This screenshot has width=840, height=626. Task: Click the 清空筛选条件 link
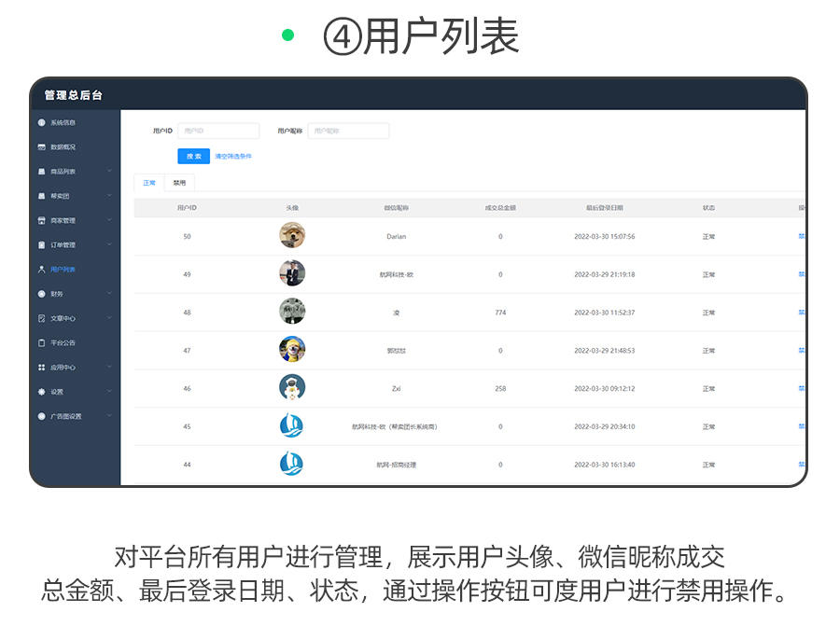[x=233, y=157]
